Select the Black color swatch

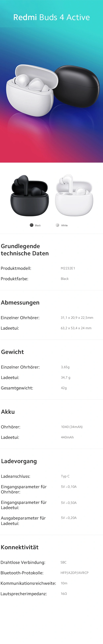coord(32,225)
